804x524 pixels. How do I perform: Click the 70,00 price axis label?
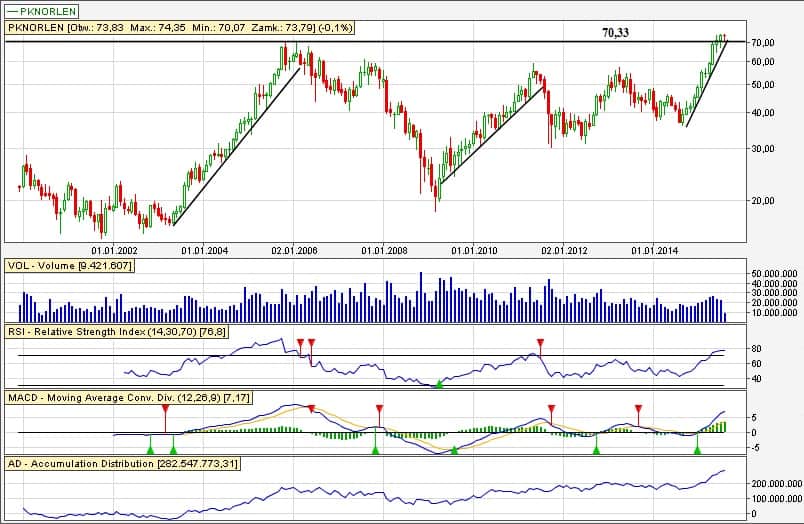765,43
